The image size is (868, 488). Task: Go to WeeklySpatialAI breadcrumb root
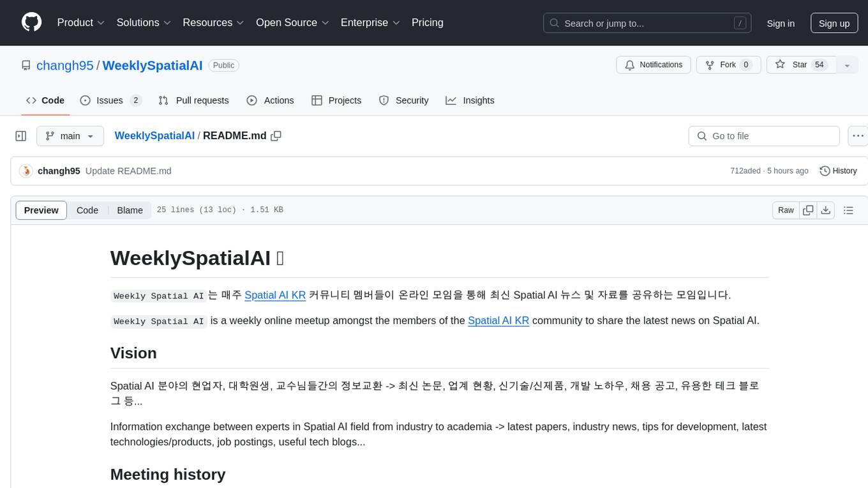[154, 135]
